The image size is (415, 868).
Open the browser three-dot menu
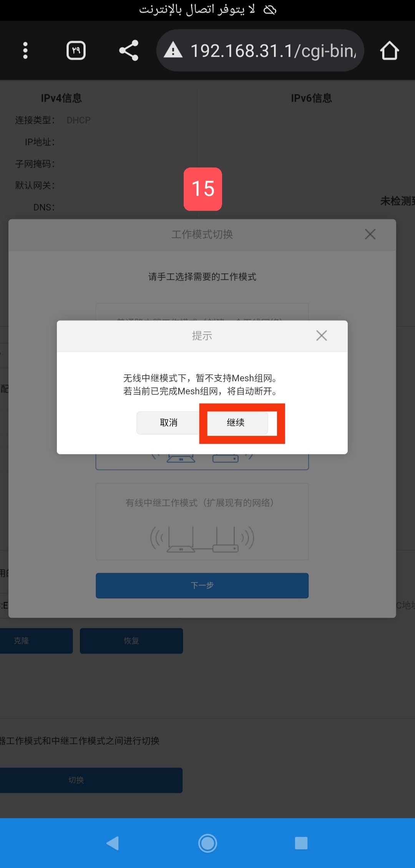(25, 51)
